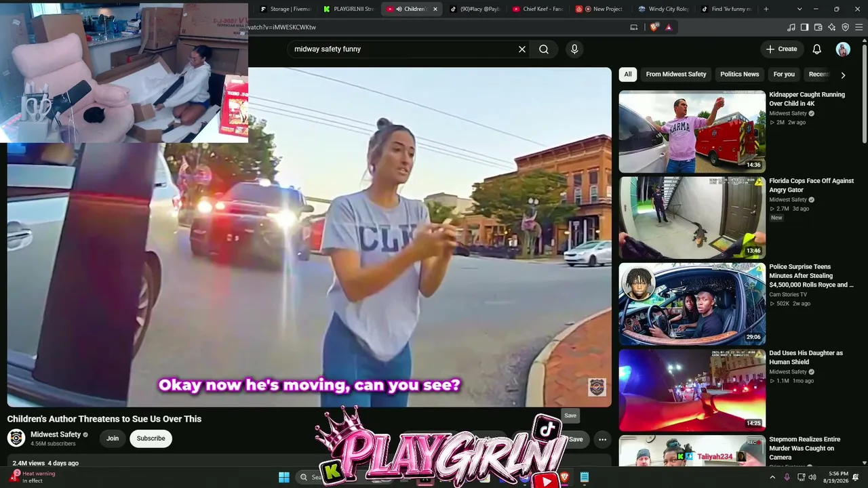Open the Notepad taskbar icon
Image resolution: width=868 pixels, height=488 pixels.
point(585,477)
